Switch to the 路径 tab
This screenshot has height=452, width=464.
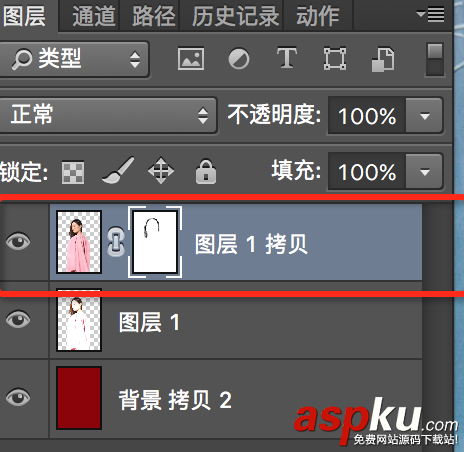[x=154, y=16]
